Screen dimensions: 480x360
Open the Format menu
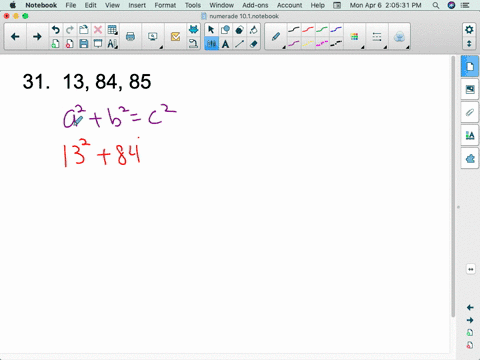[165, 5]
